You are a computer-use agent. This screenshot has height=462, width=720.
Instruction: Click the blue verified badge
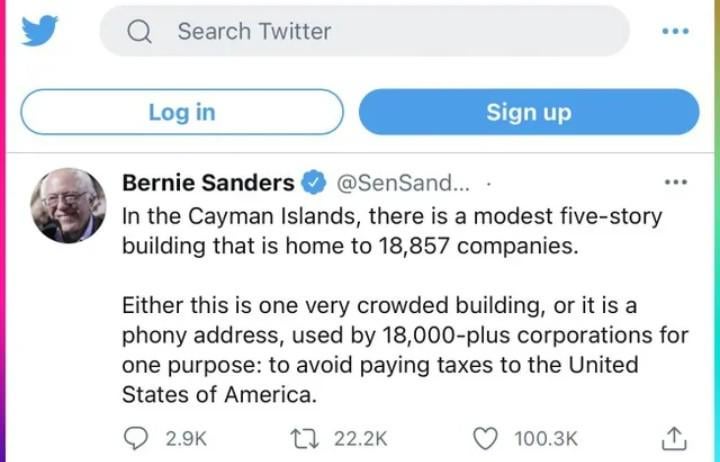pos(313,183)
